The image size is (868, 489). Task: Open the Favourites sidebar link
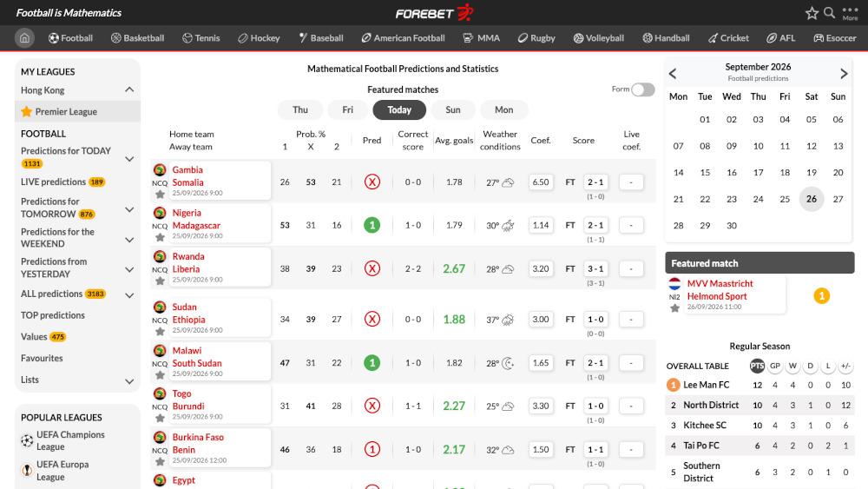click(x=42, y=359)
